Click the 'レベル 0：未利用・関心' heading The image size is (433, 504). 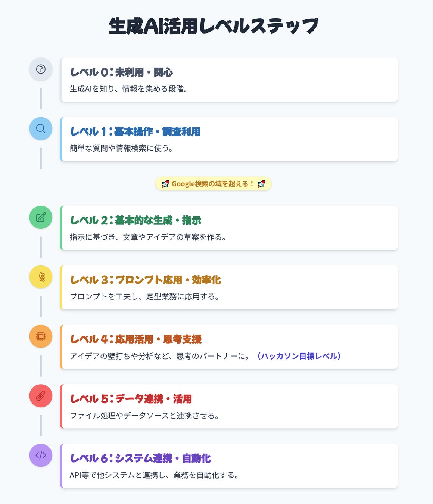[122, 72]
